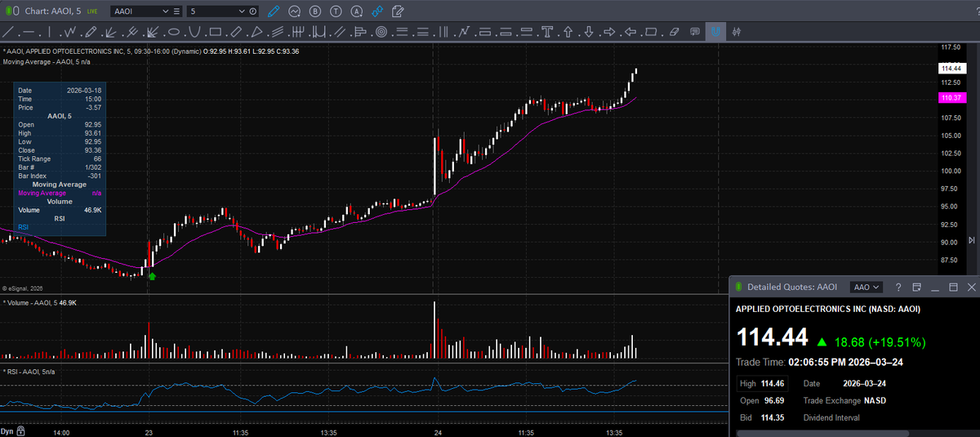This screenshot has width=980, height=437.
Task: Select the eraser tool in drawing toolbar
Action: pyautogui.click(x=674, y=33)
